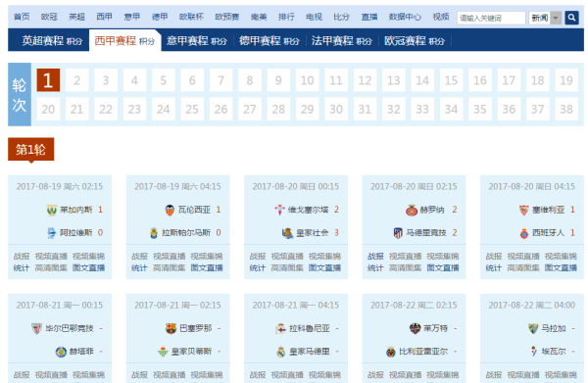
Task: Click the Eibar team crest
Action: coord(534,352)
